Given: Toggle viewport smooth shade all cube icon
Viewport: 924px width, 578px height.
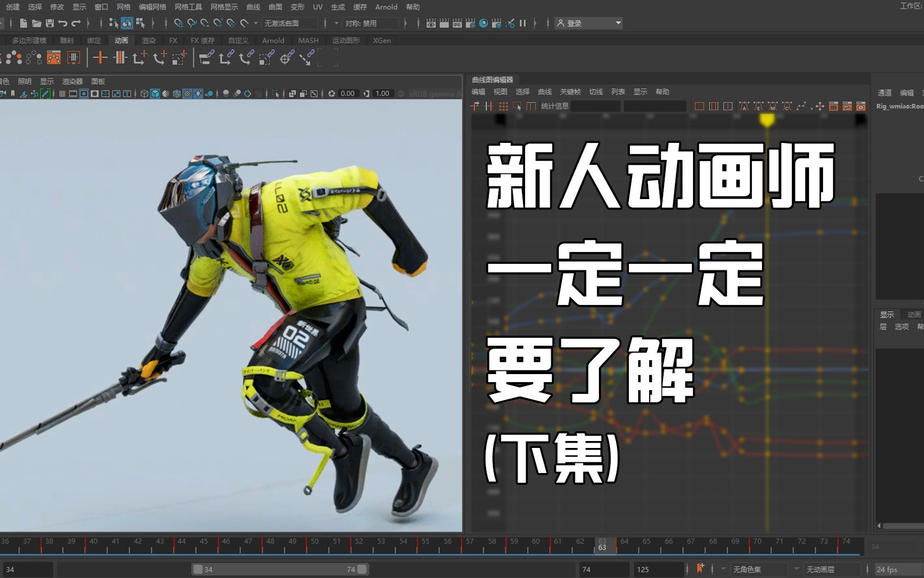Looking at the screenshot, I should tap(155, 94).
